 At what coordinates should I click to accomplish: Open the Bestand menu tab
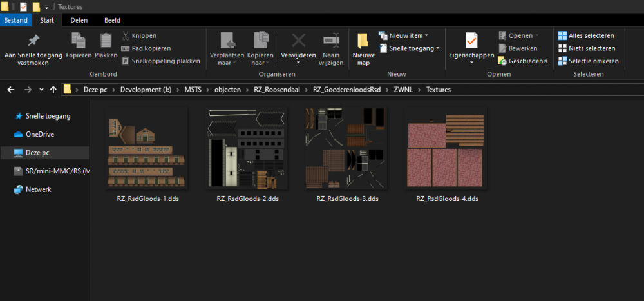pos(15,20)
